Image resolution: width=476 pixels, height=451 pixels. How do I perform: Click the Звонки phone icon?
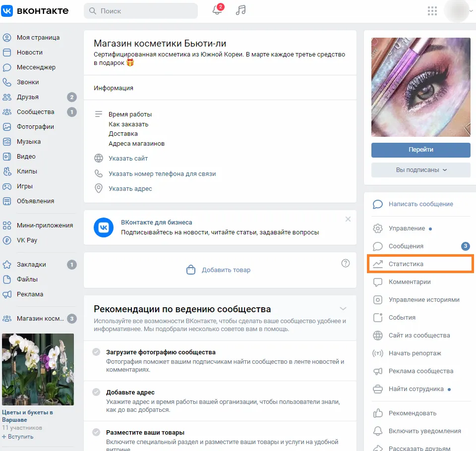click(x=7, y=82)
